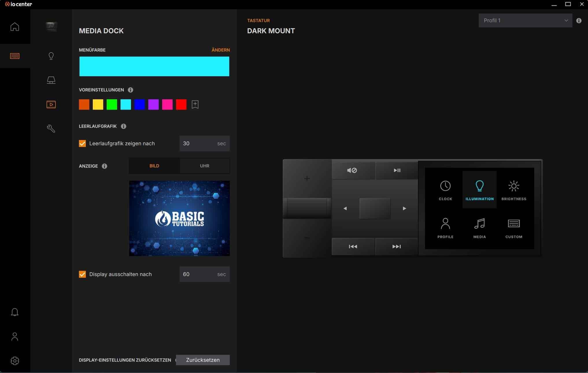This screenshot has height=373, width=588.
Task: Open the notifications bell icon
Action: [15, 312]
